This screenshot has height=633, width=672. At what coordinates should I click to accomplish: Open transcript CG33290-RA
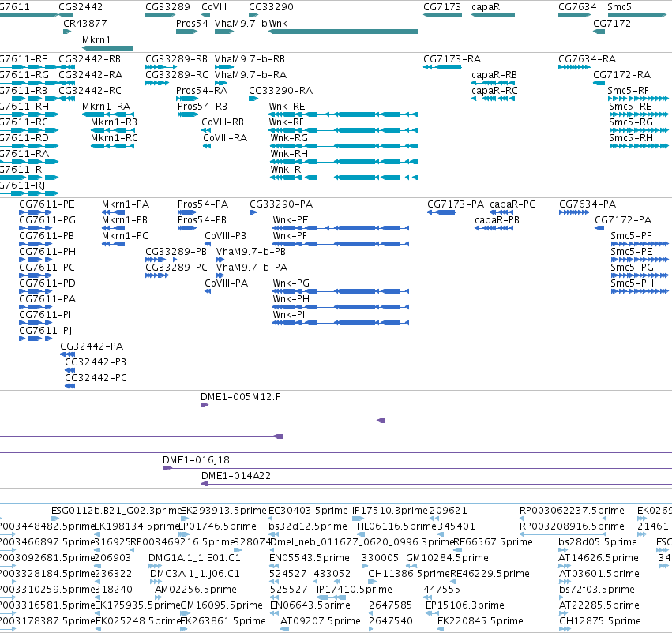280,90
